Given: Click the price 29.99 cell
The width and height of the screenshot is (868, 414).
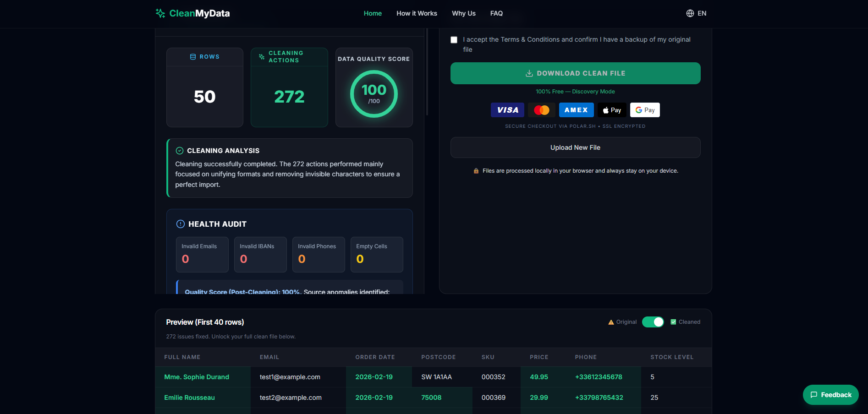Looking at the screenshot, I should 543,398.
